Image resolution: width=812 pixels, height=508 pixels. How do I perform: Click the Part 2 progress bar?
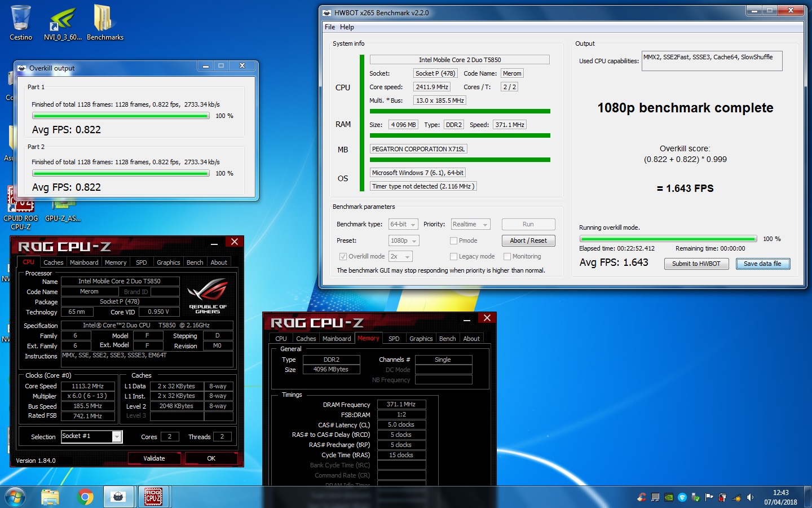(121, 173)
